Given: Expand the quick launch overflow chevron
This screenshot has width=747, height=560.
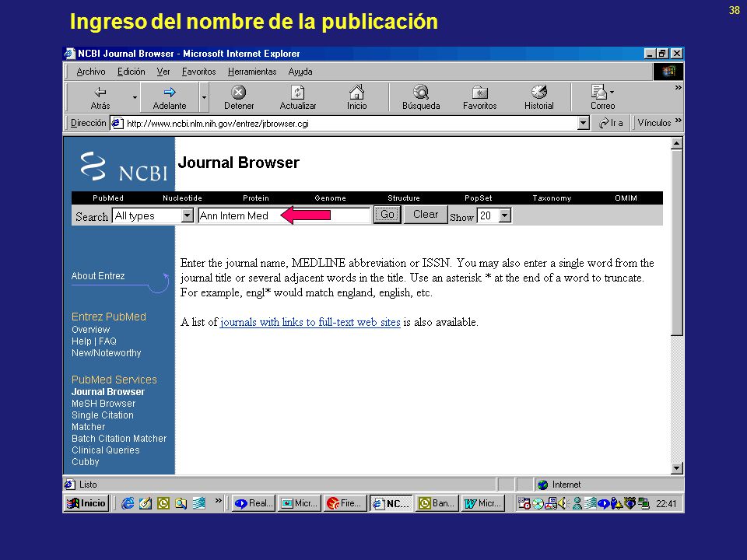Looking at the screenshot, I should (x=218, y=500).
